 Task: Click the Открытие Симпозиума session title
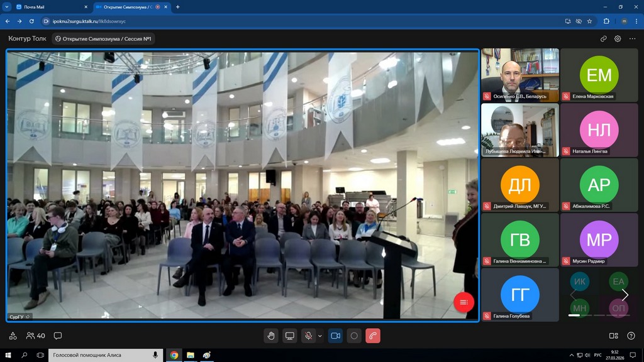[103, 38]
